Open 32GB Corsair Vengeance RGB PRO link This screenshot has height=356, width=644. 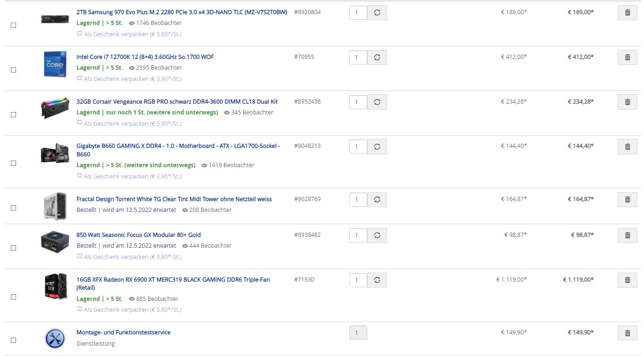177,102
